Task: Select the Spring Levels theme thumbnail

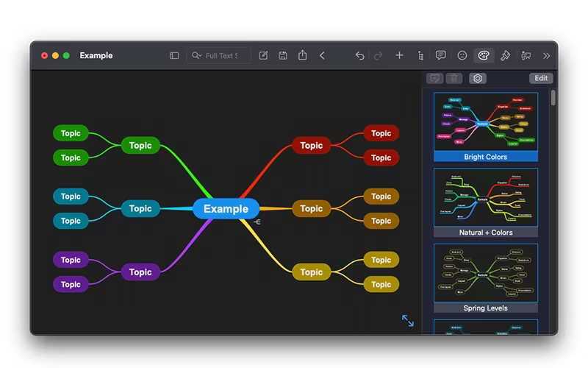Action: [486, 278]
